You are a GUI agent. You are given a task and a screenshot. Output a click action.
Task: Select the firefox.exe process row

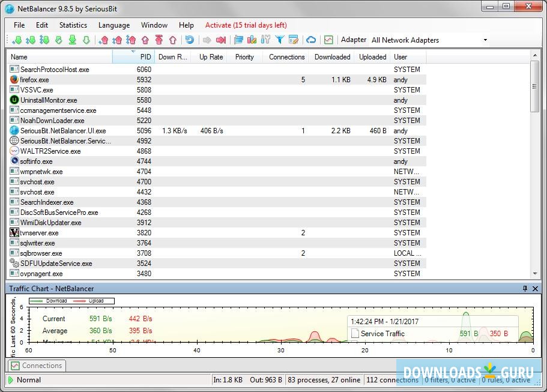[x=216, y=79]
